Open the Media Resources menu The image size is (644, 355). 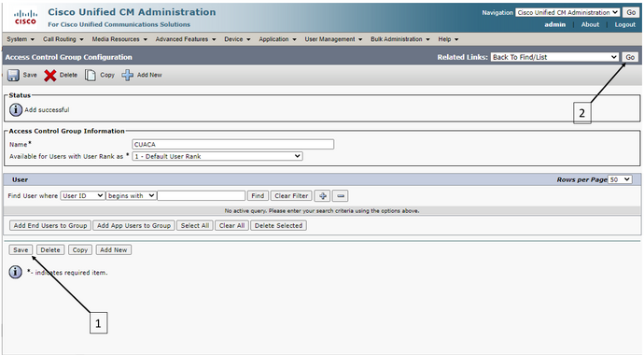click(x=119, y=39)
